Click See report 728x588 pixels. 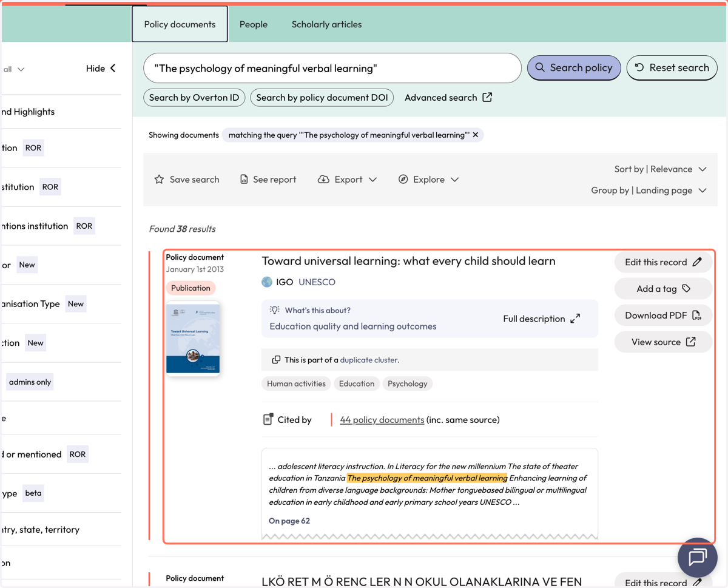click(x=268, y=179)
